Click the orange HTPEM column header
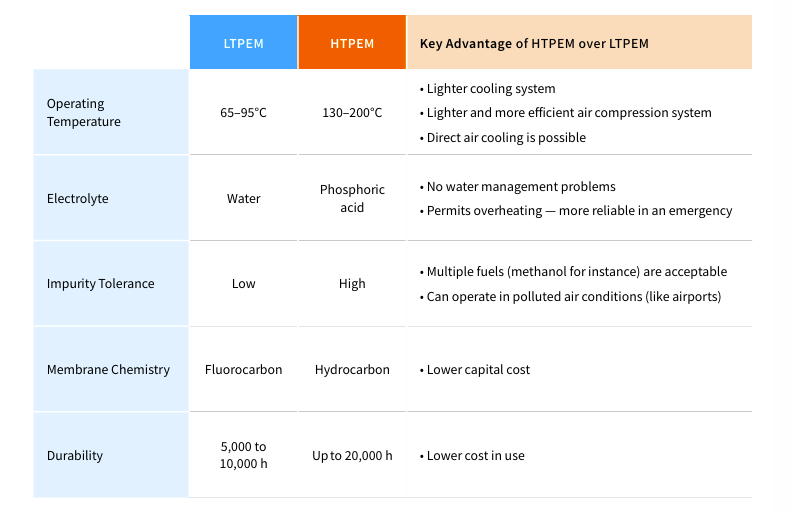The width and height of the screenshot is (792, 512). [352, 43]
